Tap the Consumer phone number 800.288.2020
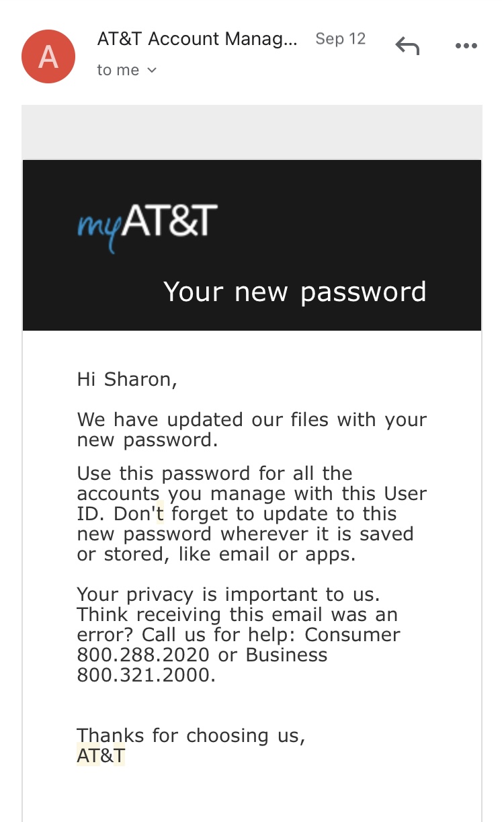504x822 pixels. (143, 655)
